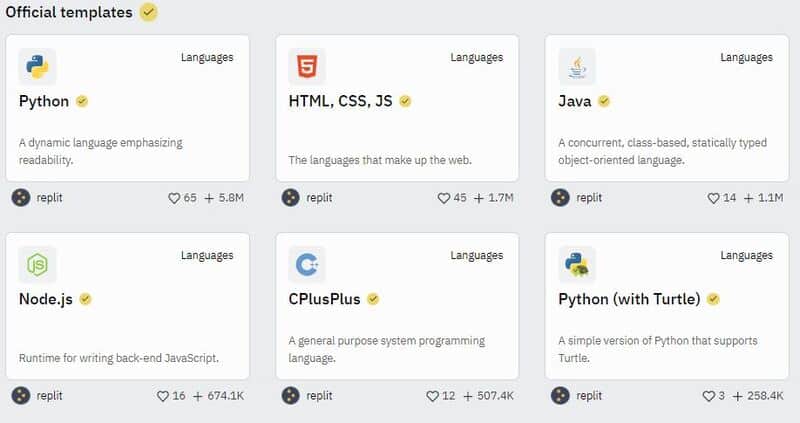Click the Languages tag on the Java card
This screenshot has width=800, height=423.
coord(746,58)
